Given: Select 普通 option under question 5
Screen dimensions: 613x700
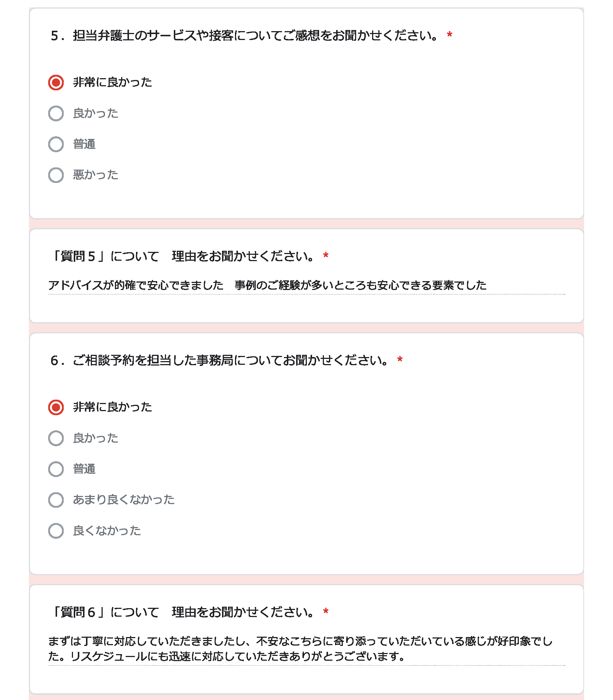Looking at the screenshot, I should [56, 144].
